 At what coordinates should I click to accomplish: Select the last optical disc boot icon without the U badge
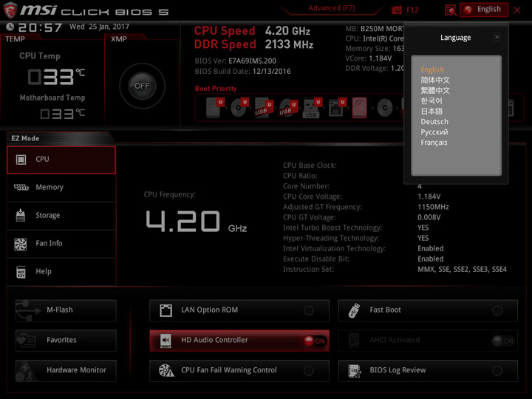coord(385,108)
